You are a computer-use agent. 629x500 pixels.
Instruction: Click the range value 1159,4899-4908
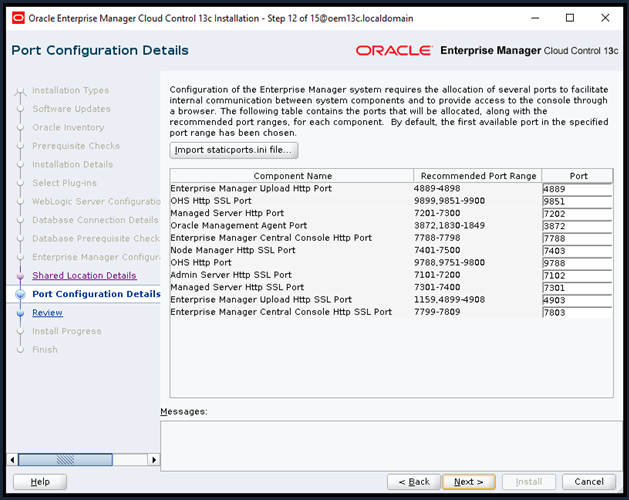pyautogui.click(x=449, y=300)
